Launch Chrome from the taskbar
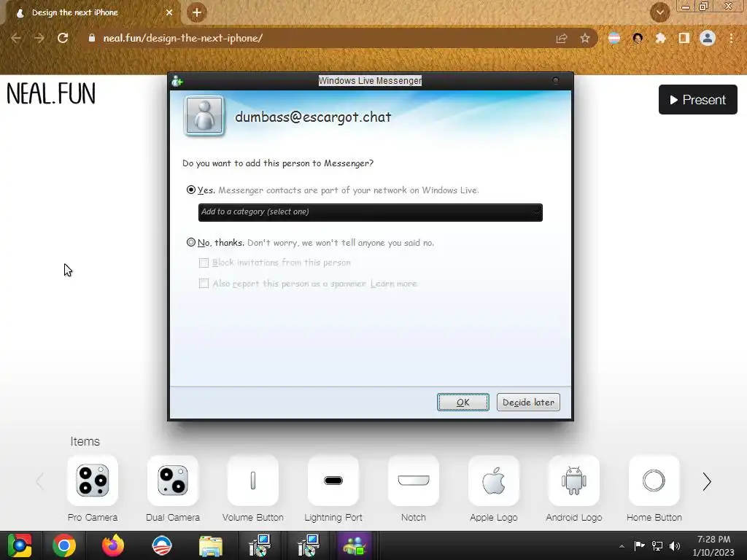The width and height of the screenshot is (747, 560). point(64,545)
